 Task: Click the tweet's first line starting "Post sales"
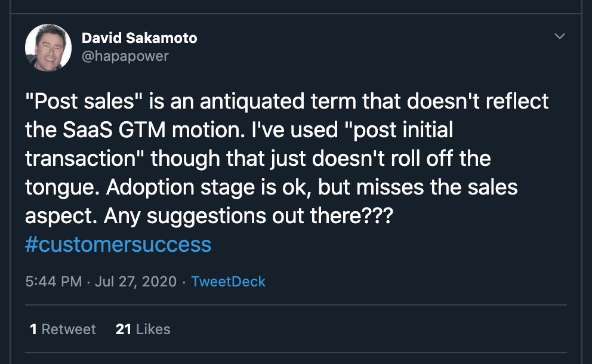click(x=286, y=101)
